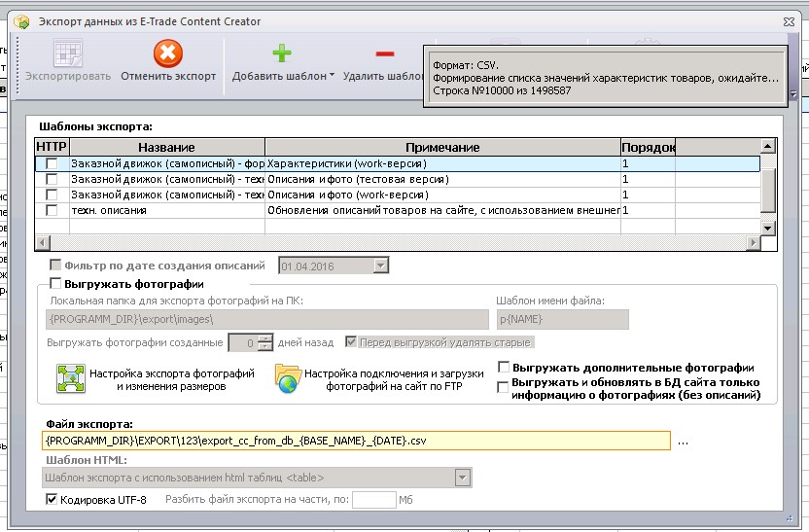The width and height of the screenshot is (809, 532).
Task: Toggle HTTP checkbox for Характеристики (work-версия) row
Action: tap(52, 163)
